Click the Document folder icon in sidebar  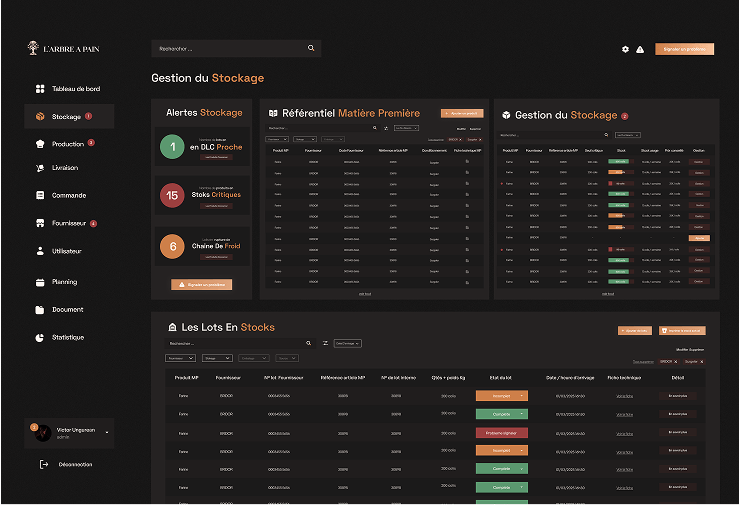(40, 310)
